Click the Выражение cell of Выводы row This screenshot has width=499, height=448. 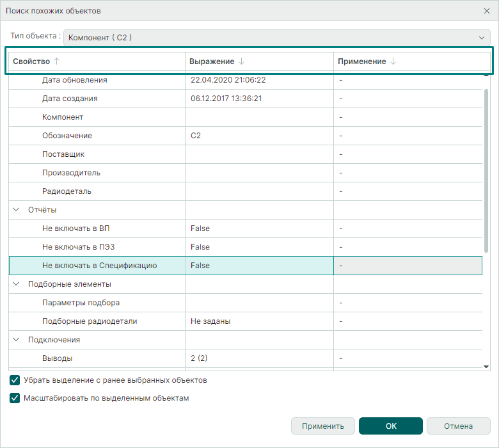point(259,358)
